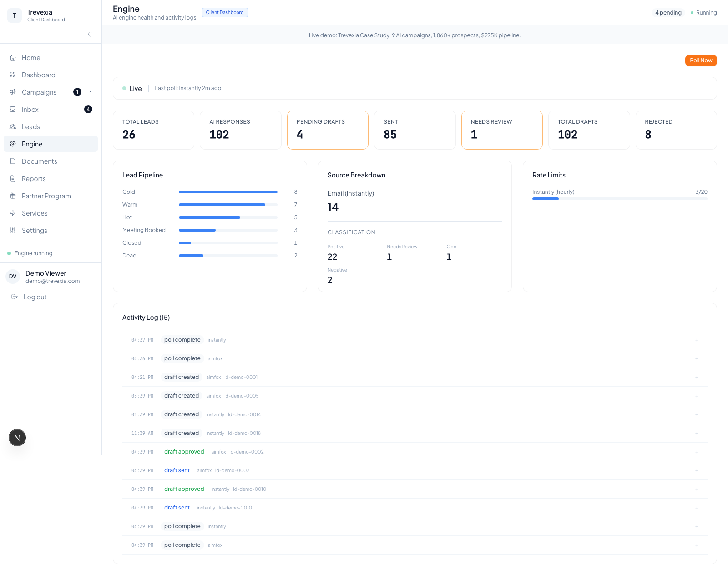Click the 4 pending badge in the header
Image resolution: width=728 pixels, height=575 pixels.
tap(668, 13)
